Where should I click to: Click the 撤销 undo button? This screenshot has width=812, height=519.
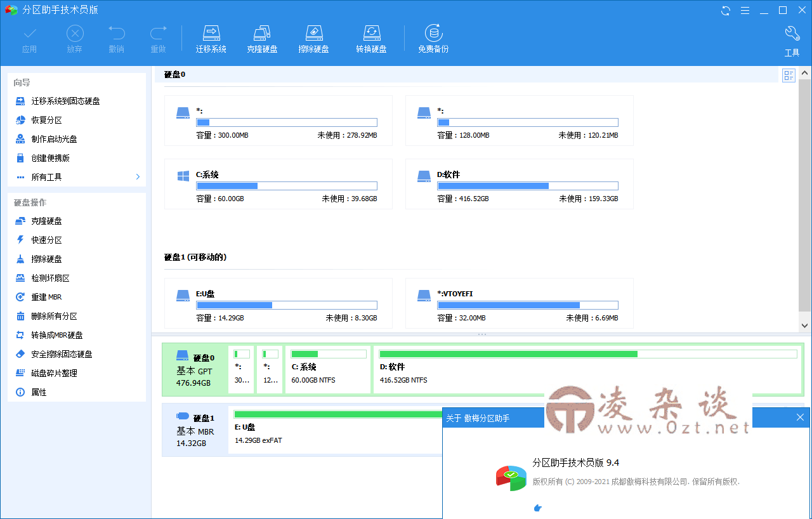117,39
